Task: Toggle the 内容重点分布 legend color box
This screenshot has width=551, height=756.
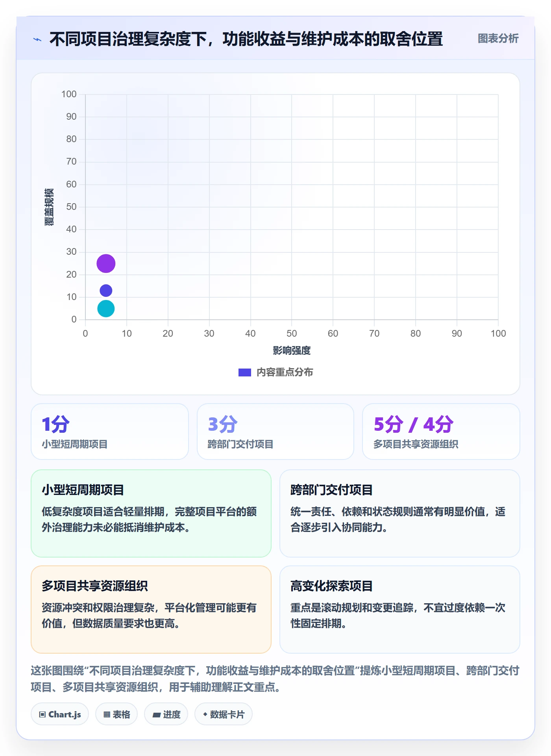Action: point(245,372)
